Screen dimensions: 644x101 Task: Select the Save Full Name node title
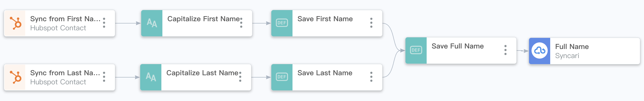point(458,46)
